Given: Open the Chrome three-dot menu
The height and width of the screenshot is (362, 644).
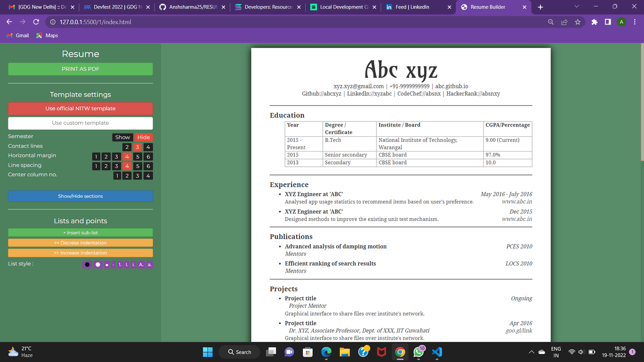Looking at the screenshot, I should pyautogui.click(x=635, y=22).
